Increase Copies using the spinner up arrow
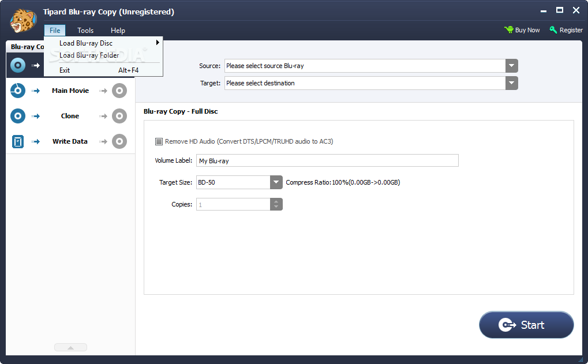The height and width of the screenshot is (364, 588). [x=276, y=202]
